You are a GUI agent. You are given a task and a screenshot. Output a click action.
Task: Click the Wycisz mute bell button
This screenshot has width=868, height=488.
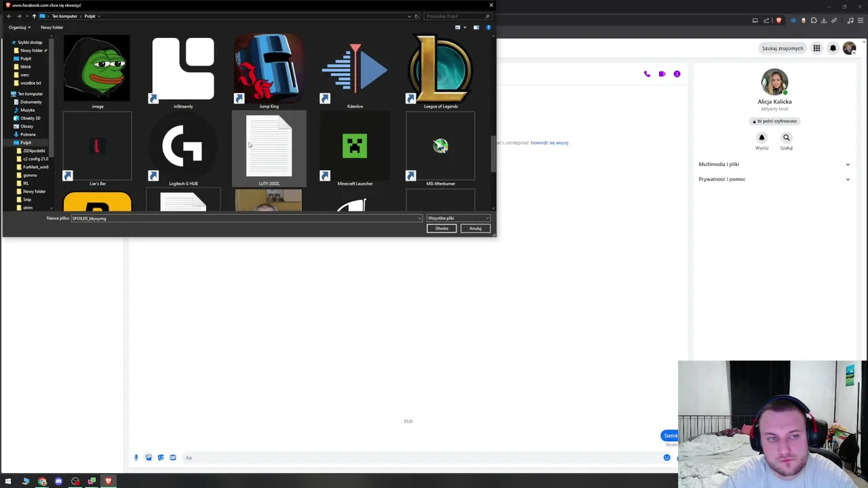pos(762,138)
